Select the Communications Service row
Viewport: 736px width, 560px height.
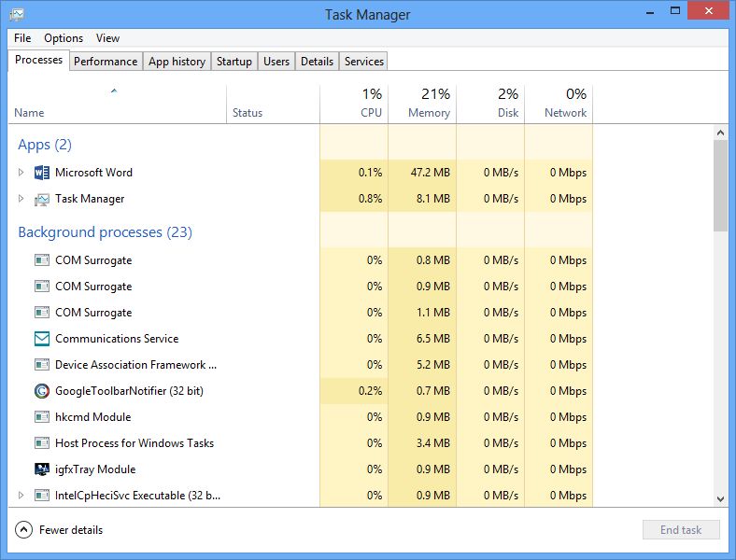click(301, 339)
